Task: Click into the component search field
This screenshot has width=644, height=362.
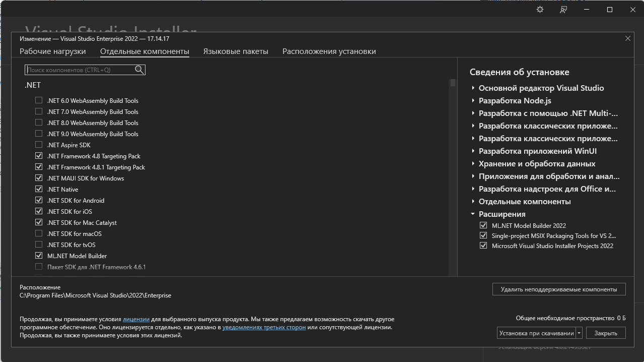Action: (80, 70)
